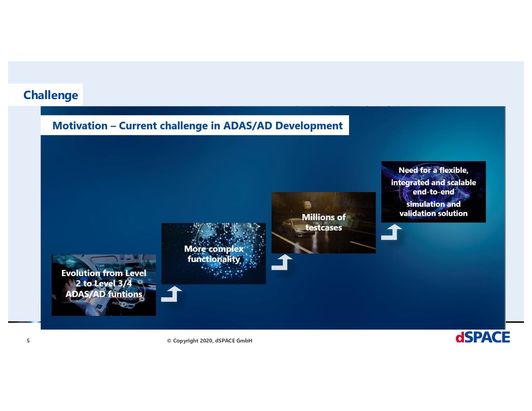Click the page number 5
Image resolution: width=532 pixels, height=411 pixels.
pyautogui.click(x=28, y=340)
